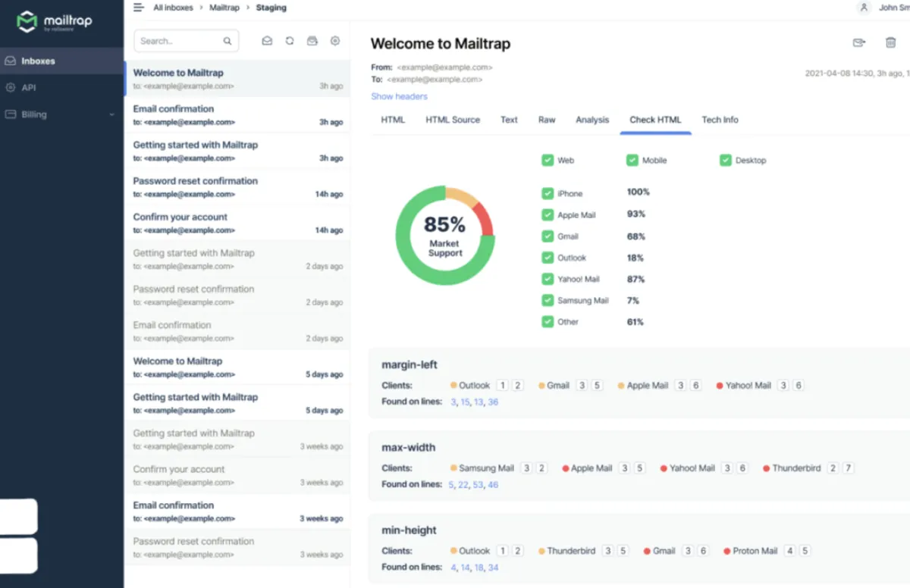The width and height of the screenshot is (910, 588).
Task: Open Password reset confirmation from 14h ago
Action: coord(237,186)
